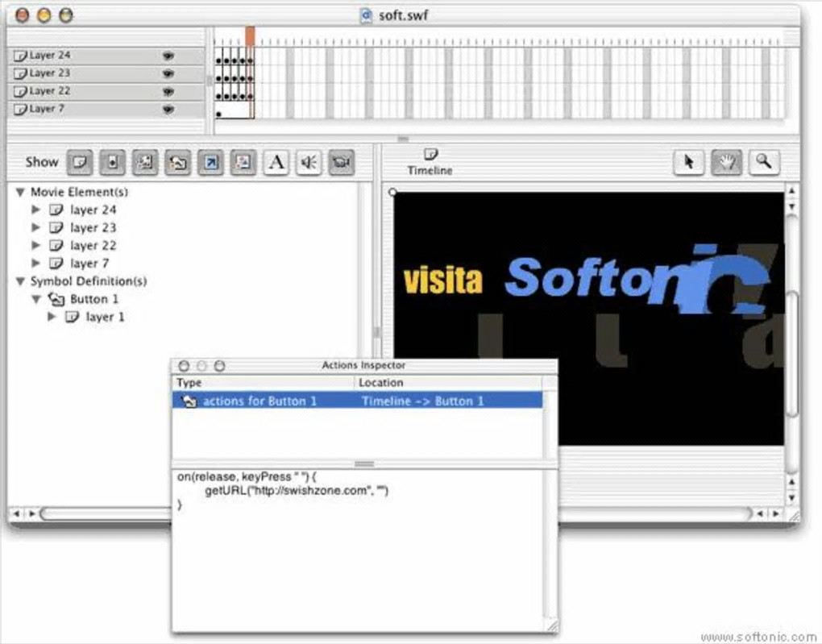Expand layer 24 in the tree
Viewport: 822px width, 644px height.
[x=35, y=210]
